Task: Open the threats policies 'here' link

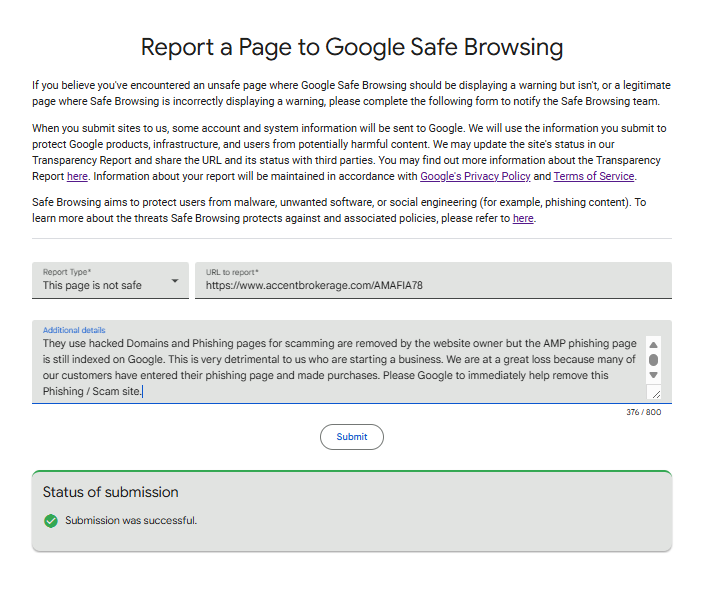Action: point(523,219)
